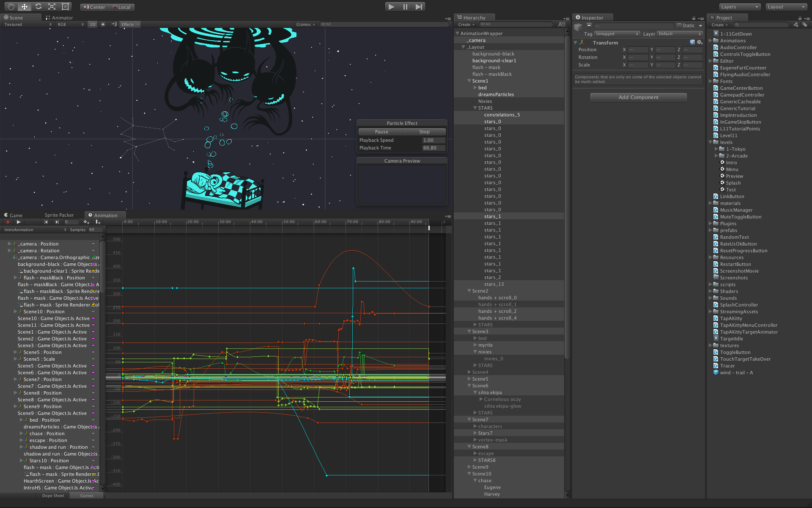The image size is (812, 508).
Task: Toggle object active checkbox in Inspector
Action: tap(589, 25)
